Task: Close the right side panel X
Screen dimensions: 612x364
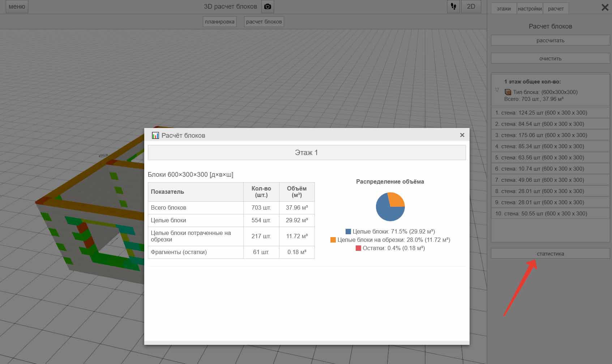Action: point(604,8)
